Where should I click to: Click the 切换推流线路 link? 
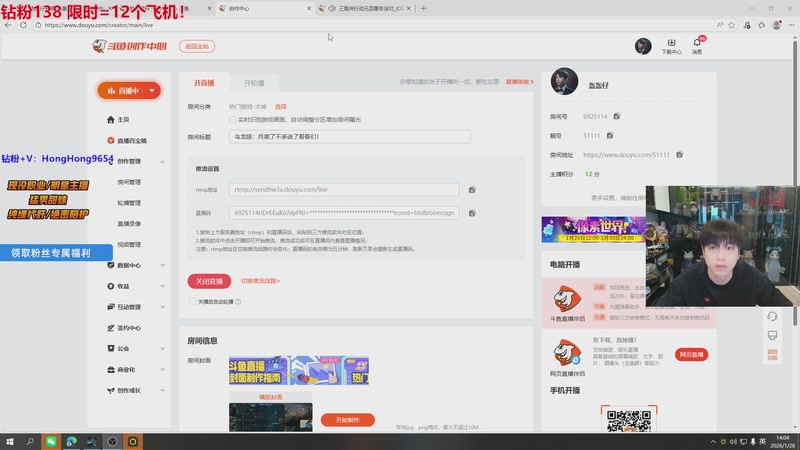pyautogui.click(x=261, y=281)
